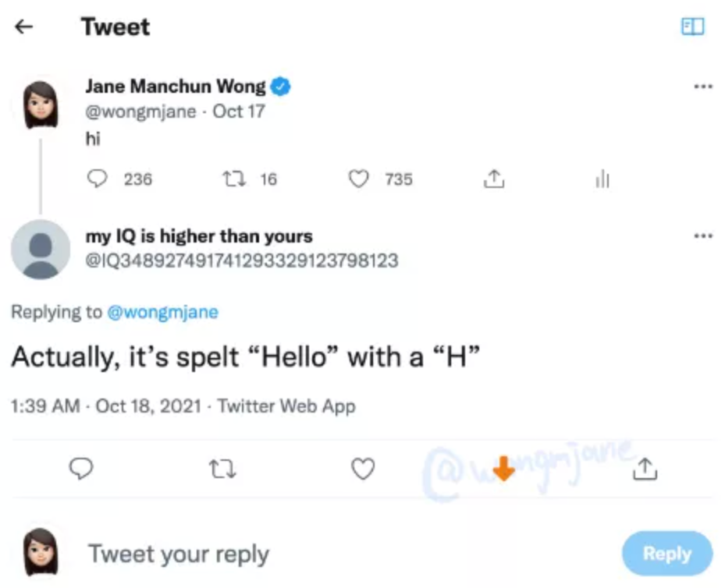Retweet the "Hello" with an "H" tweet

tap(223, 468)
